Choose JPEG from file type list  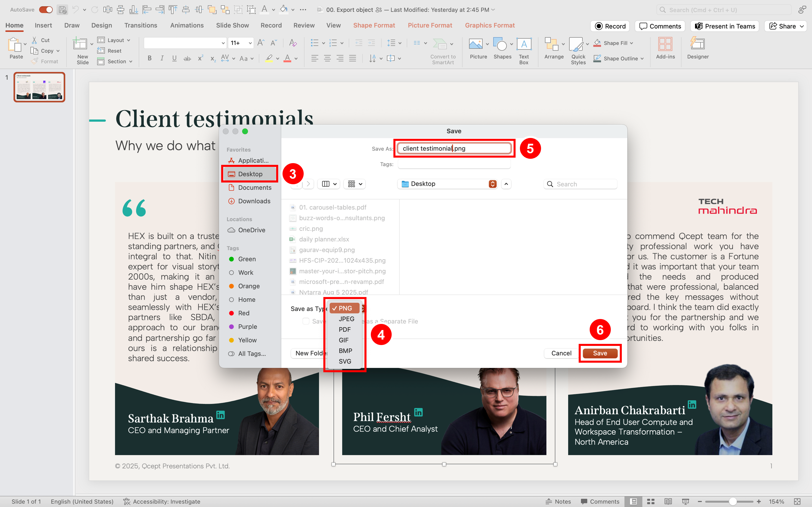[x=346, y=318]
